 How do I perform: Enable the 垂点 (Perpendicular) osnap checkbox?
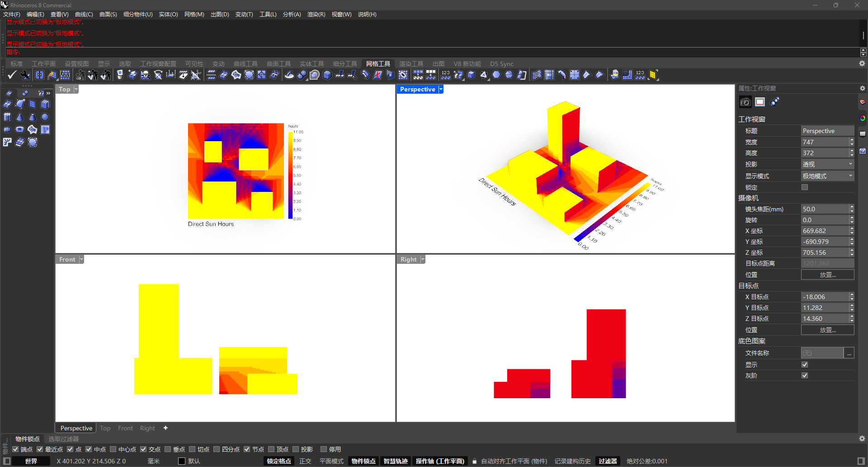(x=168, y=449)
